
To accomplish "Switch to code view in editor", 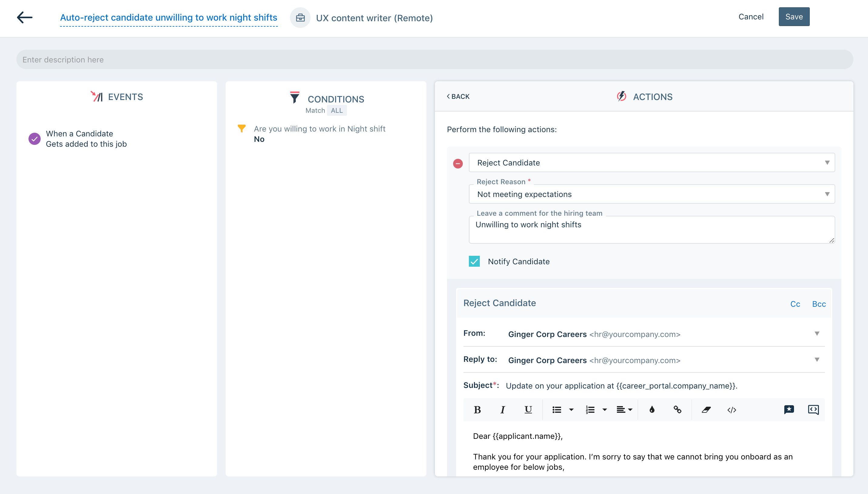I will 732,410.
